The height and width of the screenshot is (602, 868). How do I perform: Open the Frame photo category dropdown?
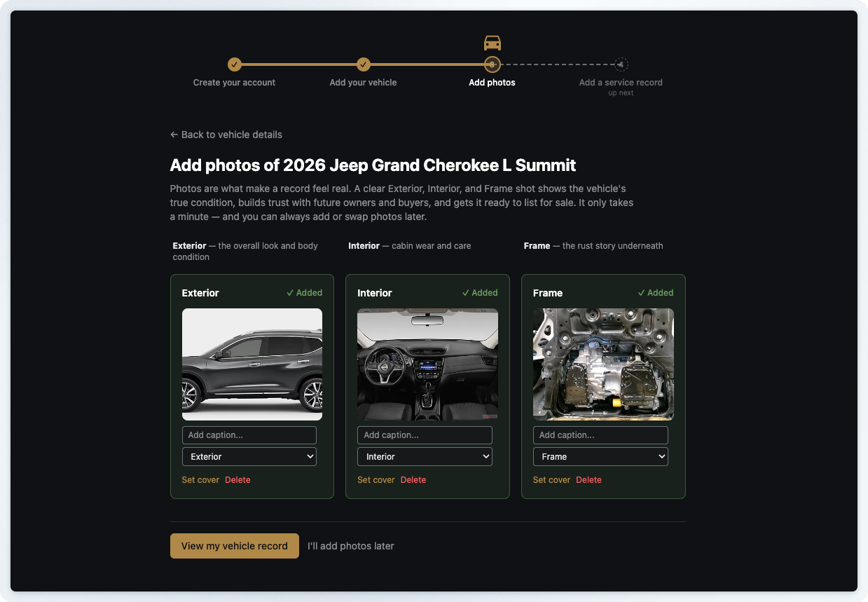click(x=600, y=457)
